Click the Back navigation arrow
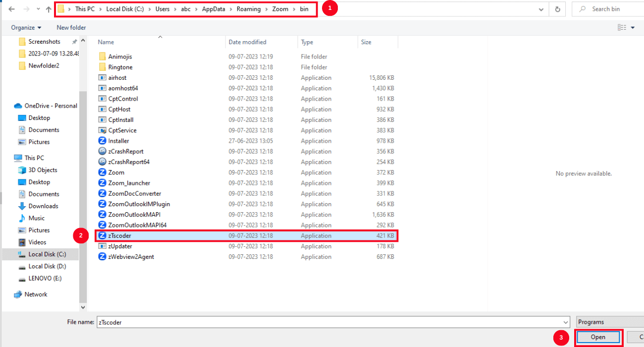644x347 pixels. 11,9
